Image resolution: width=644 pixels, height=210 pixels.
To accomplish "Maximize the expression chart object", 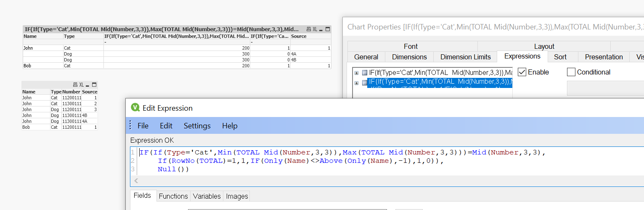I will [327, 29].
